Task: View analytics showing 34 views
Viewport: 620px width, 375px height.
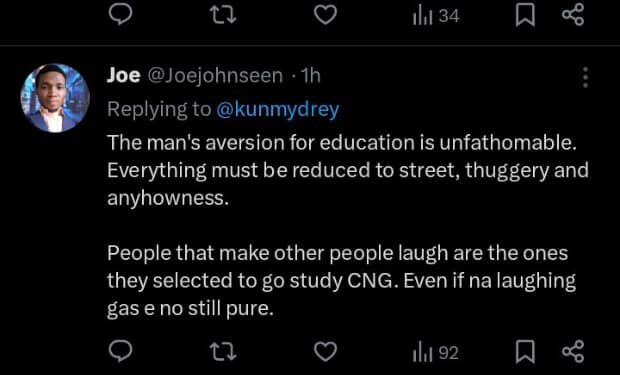Action: [436, 16]
